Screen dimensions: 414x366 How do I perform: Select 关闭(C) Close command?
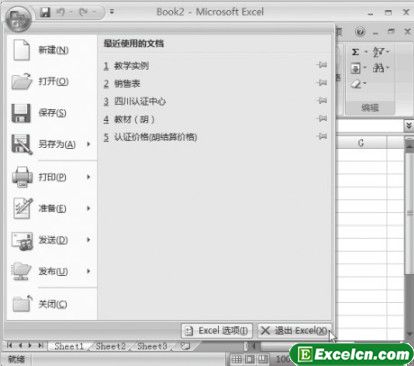52,304
